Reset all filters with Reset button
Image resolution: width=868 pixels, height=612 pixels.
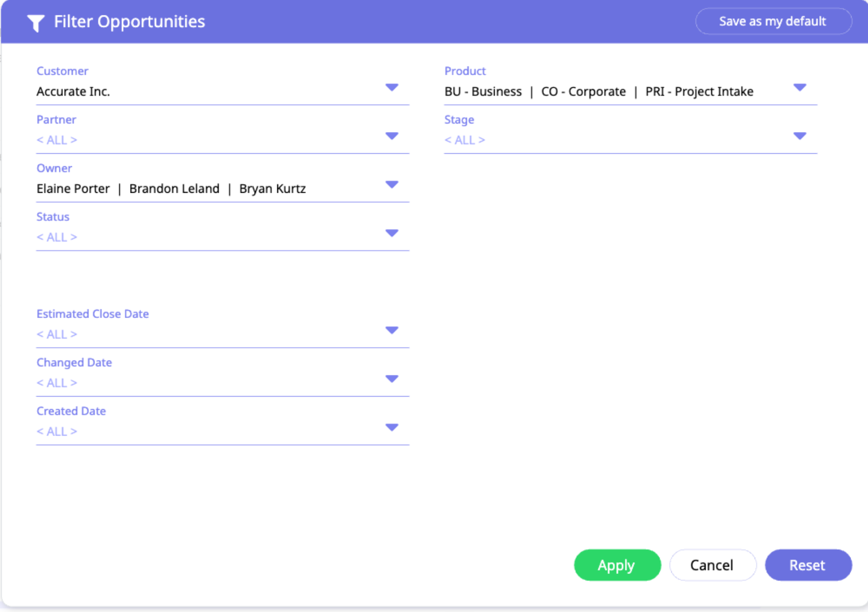808,565
